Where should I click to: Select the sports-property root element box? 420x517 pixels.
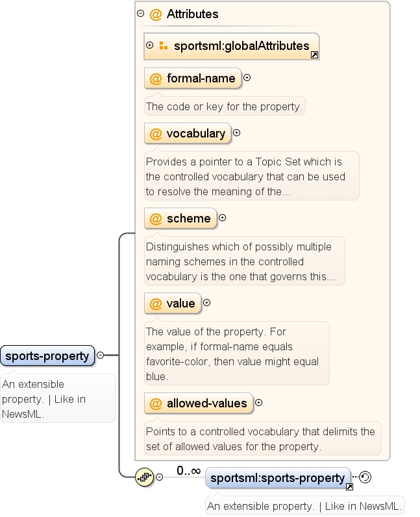[47, 355]
